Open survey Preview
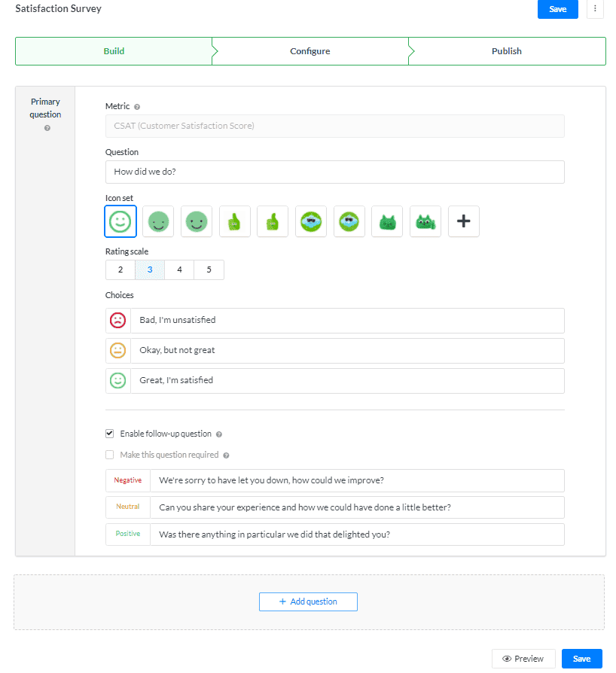This screenshot has height=673, width=616. point(523,659)
